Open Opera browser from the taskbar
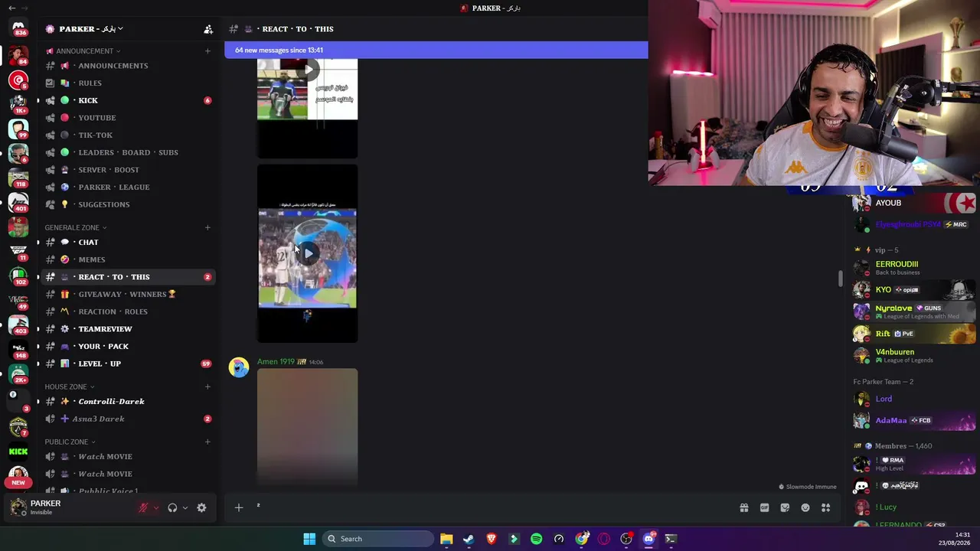980x551 pixels. click(604, 539)
